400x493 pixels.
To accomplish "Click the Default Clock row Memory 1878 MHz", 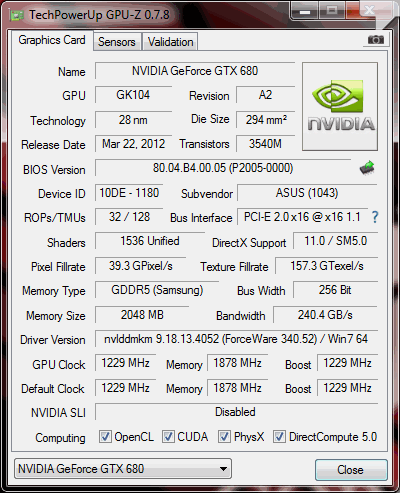I will [x=237, y=388].
